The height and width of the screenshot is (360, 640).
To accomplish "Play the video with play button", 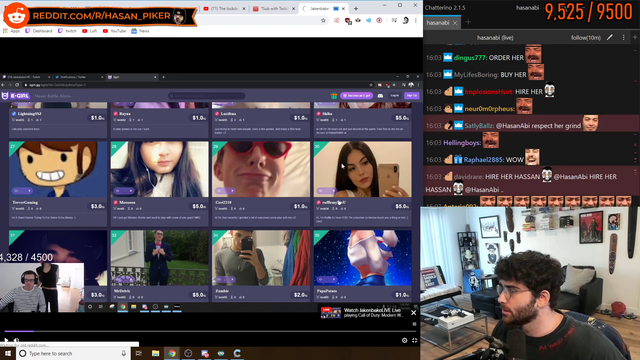I will (x=6, y=340).
